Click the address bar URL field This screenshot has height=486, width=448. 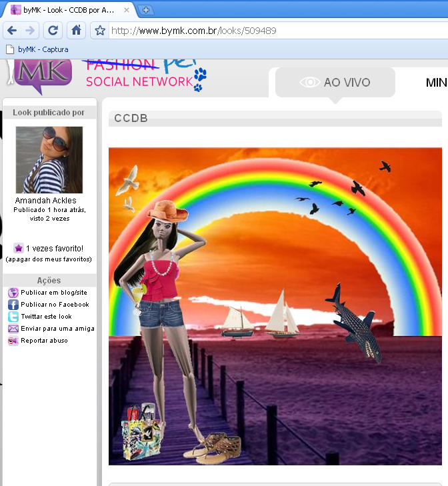[x=267, y=31]
